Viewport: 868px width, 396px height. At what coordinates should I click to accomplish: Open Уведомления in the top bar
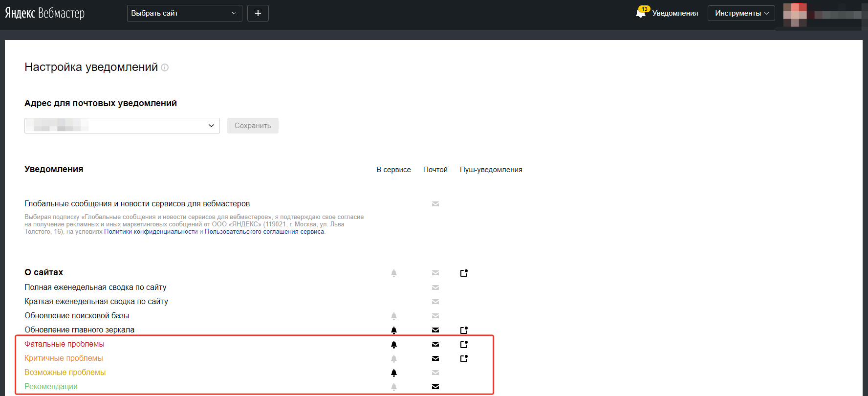675,13
